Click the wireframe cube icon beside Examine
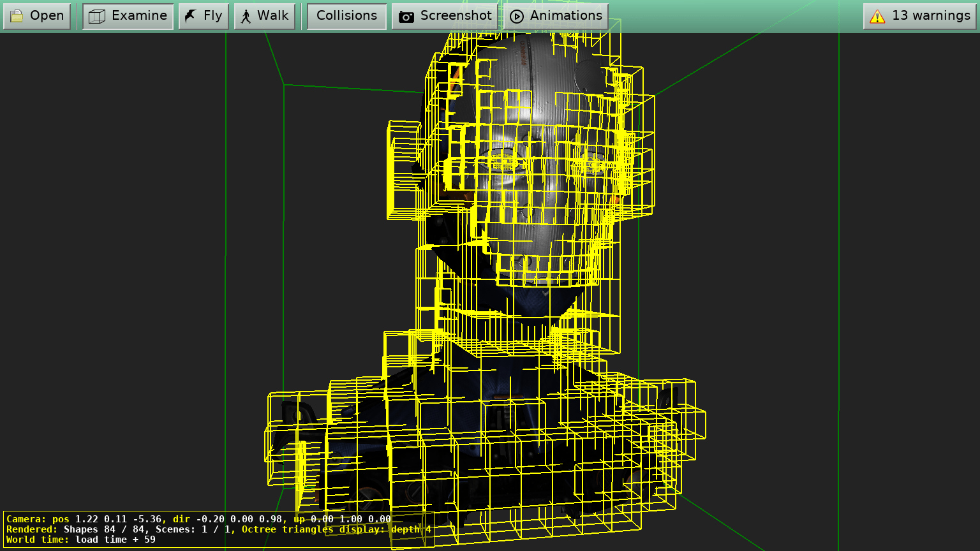This screenshot has width=980, height=551. 96,15
